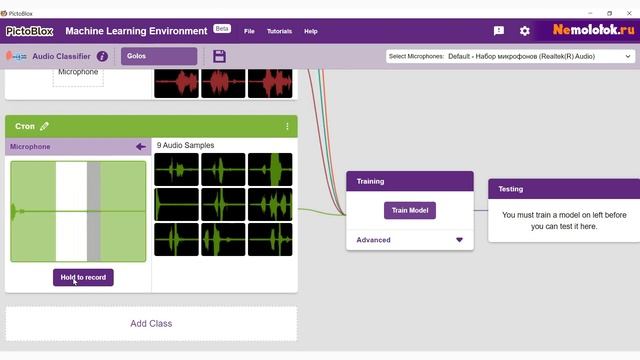Select middle green sample in bottom row
Screen dimensions: 640x360
[x=223, y=240]
